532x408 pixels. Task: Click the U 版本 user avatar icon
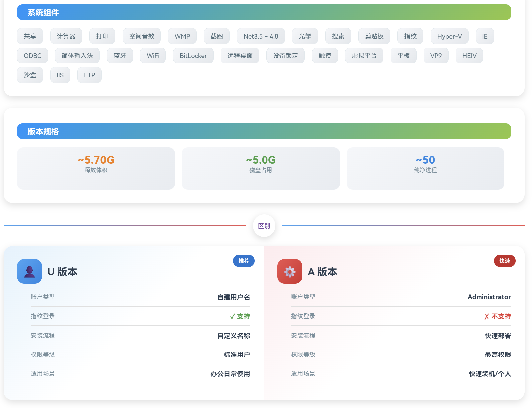click(x=29, y=271)
